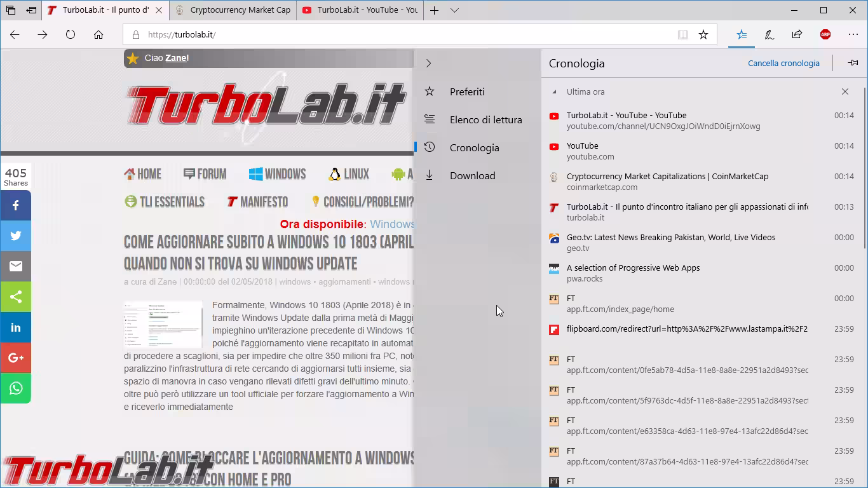Screen dimensions: 868x488
Task: Open the home page via house icon
Action: coord(98,34)
